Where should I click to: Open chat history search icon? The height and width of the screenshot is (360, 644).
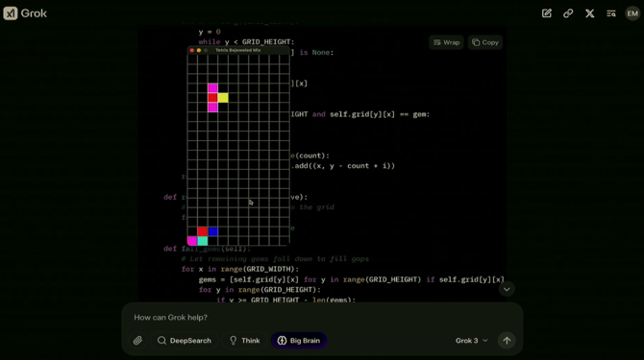tap(611, 13)
